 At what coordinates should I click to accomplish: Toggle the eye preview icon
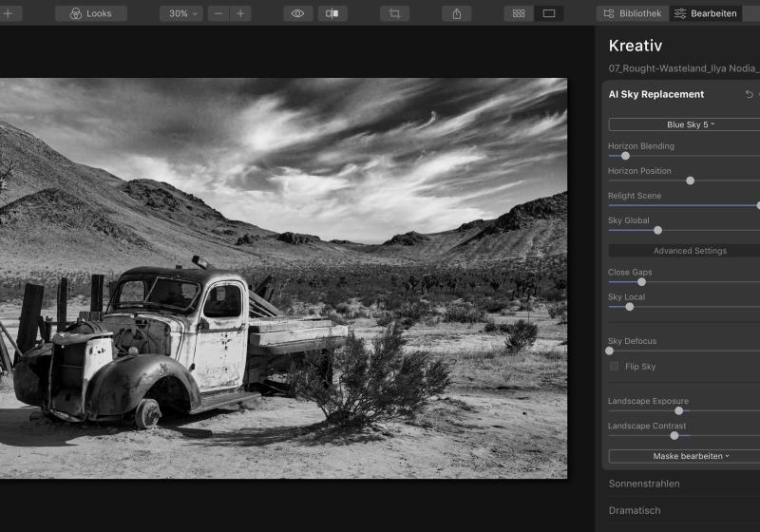coord(298,13)
